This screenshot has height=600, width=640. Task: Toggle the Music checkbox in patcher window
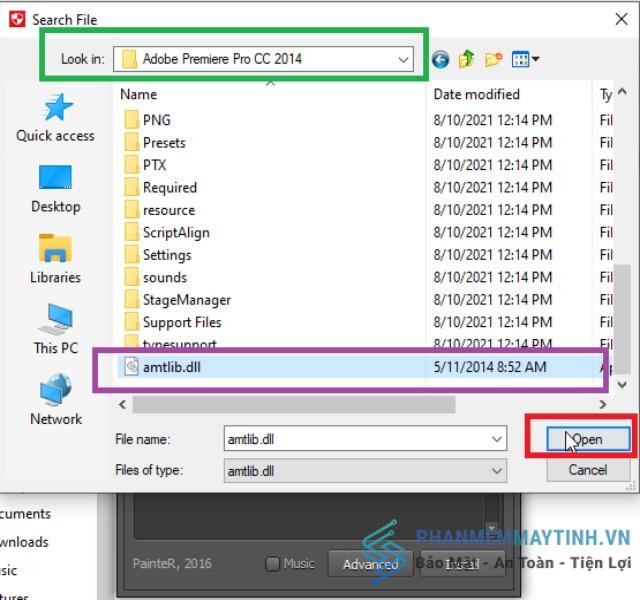(272, 564)
